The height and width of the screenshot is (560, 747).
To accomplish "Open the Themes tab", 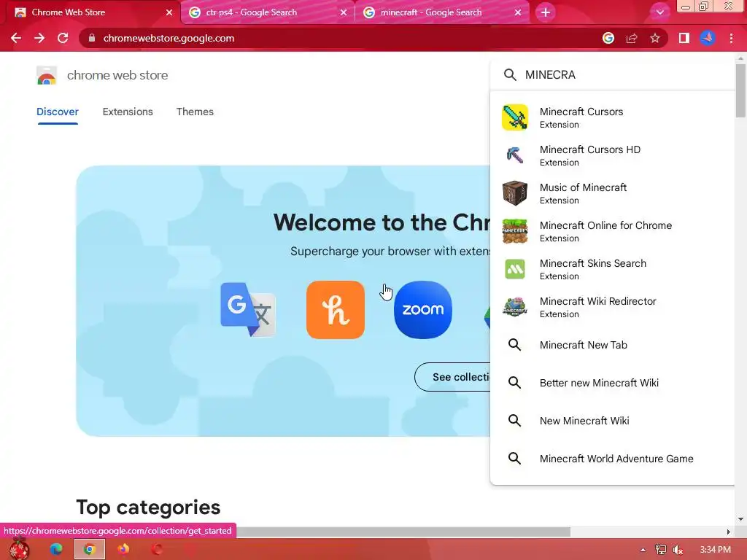I will pyautogui.click(x=195, y=112).
